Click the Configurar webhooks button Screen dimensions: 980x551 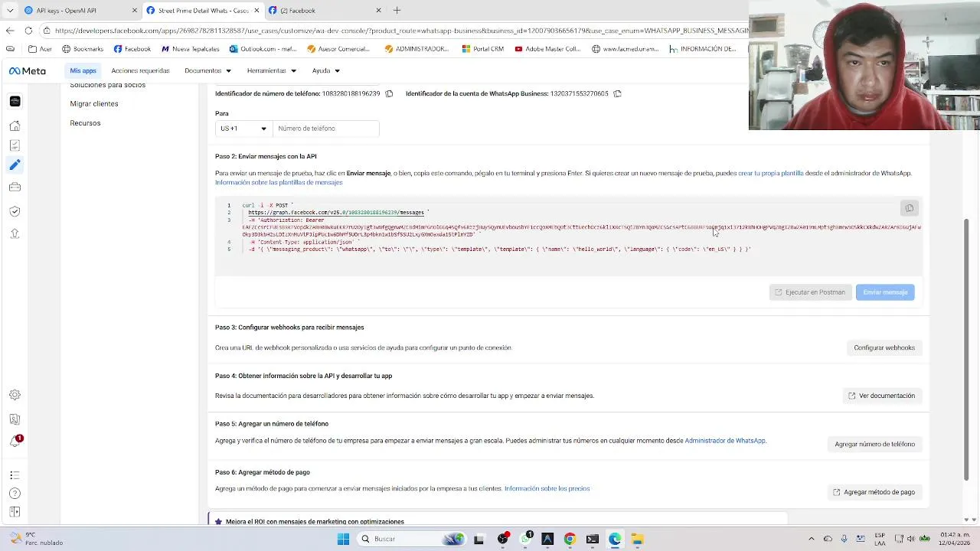tap(884, 347)
